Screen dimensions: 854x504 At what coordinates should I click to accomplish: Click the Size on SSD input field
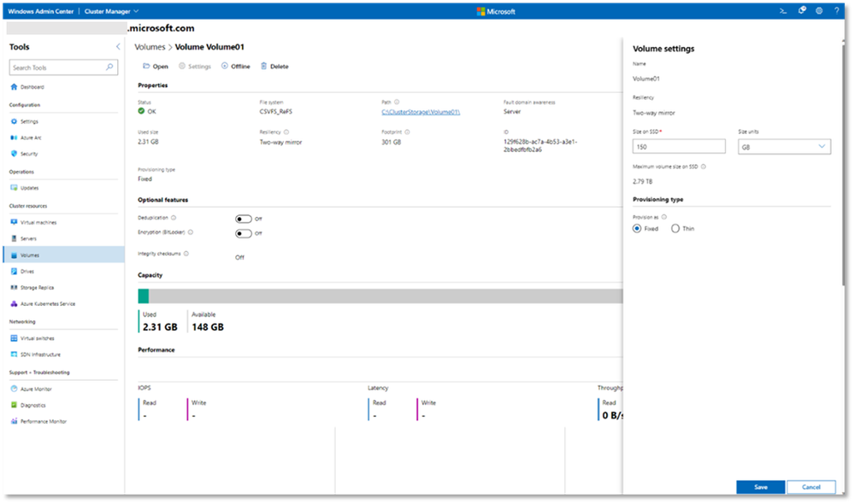[x=679, y=146]
